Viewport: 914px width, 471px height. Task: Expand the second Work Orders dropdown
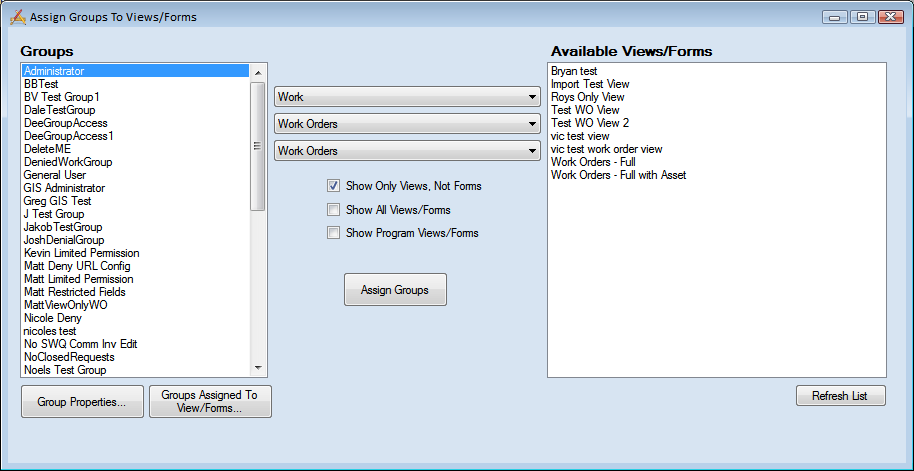pos(407,150)
